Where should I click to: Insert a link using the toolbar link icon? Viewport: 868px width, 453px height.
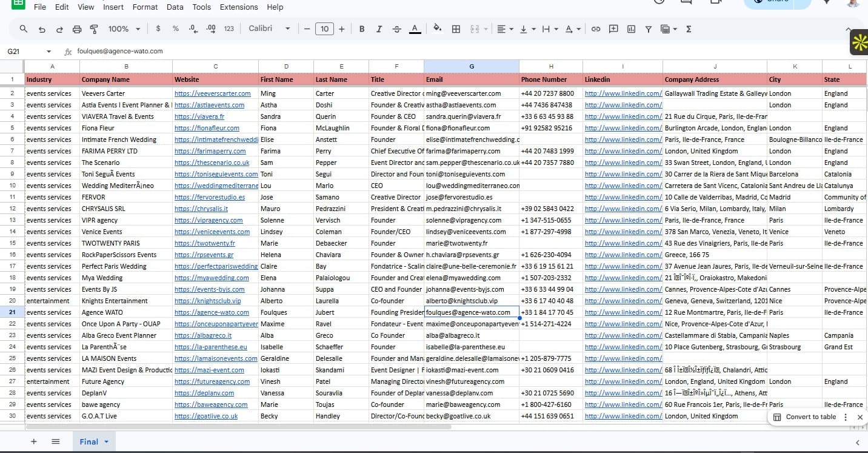[596, 29]
